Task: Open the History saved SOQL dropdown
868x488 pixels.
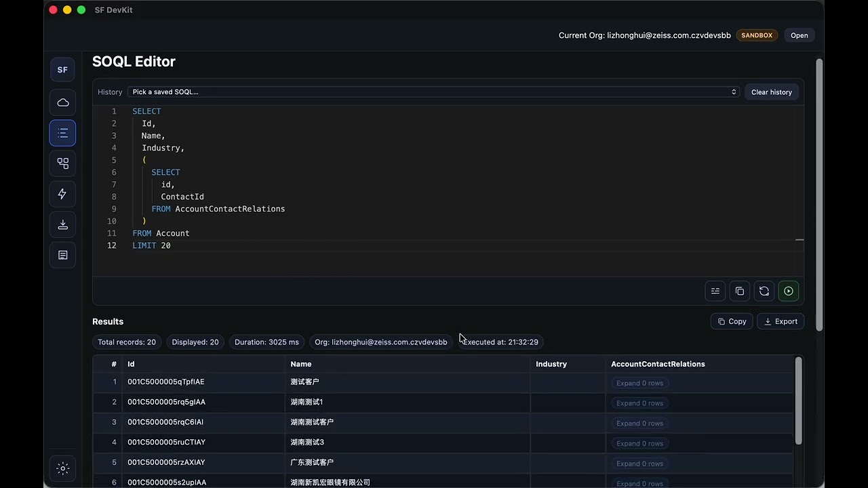Action: coord(433,92)
